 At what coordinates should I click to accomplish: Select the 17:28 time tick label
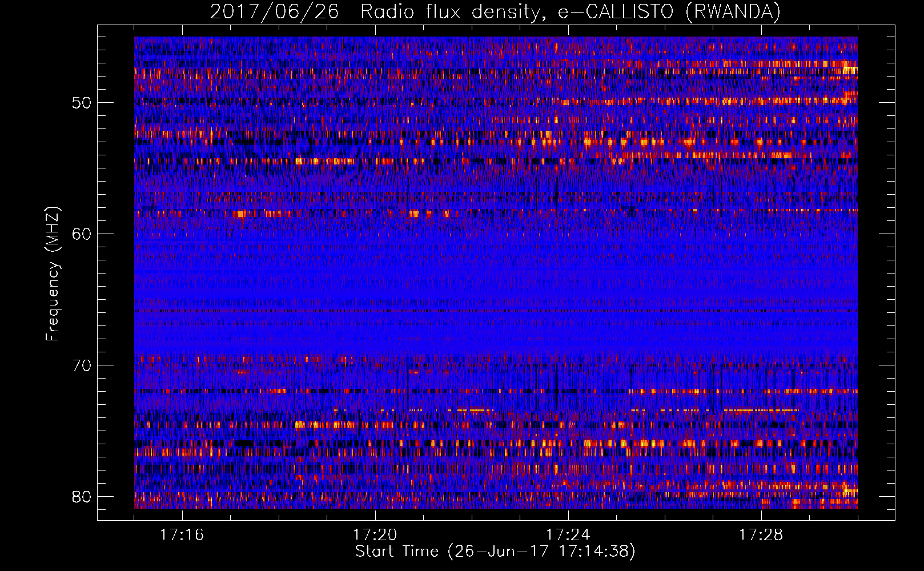click(761, 535)
